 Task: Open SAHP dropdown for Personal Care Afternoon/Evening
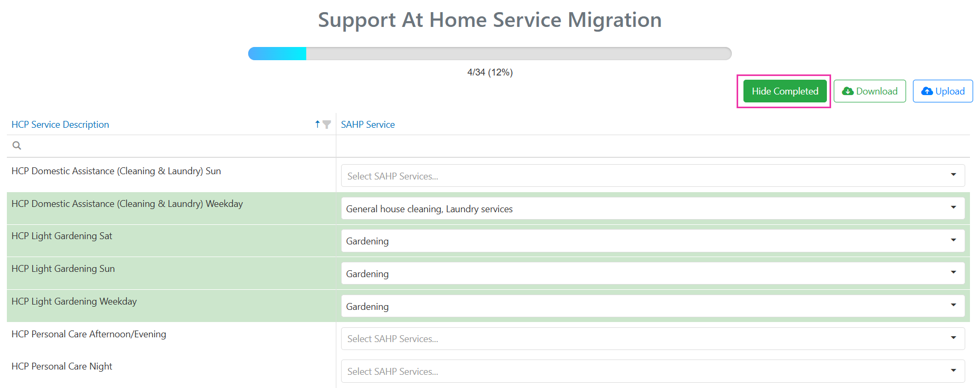click(653, 338)
